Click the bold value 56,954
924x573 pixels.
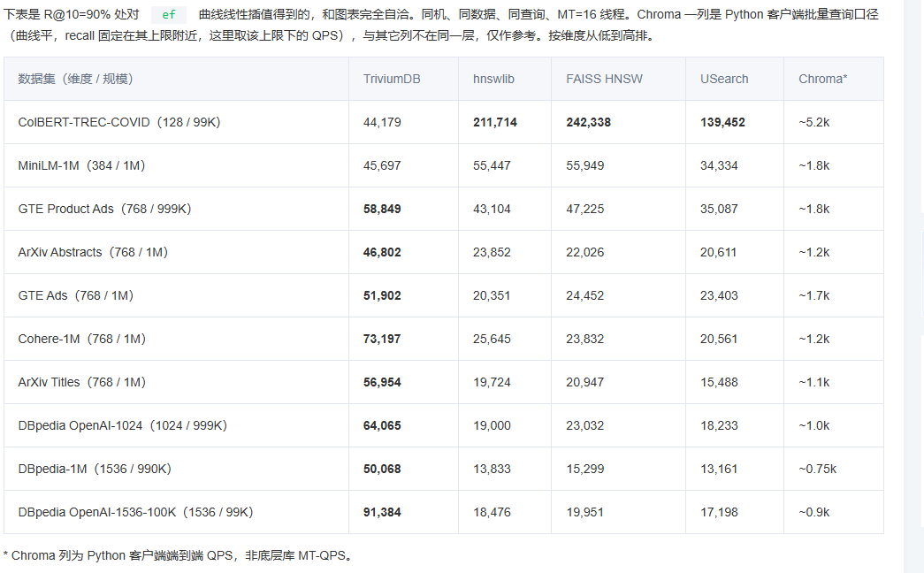(382, 382)
